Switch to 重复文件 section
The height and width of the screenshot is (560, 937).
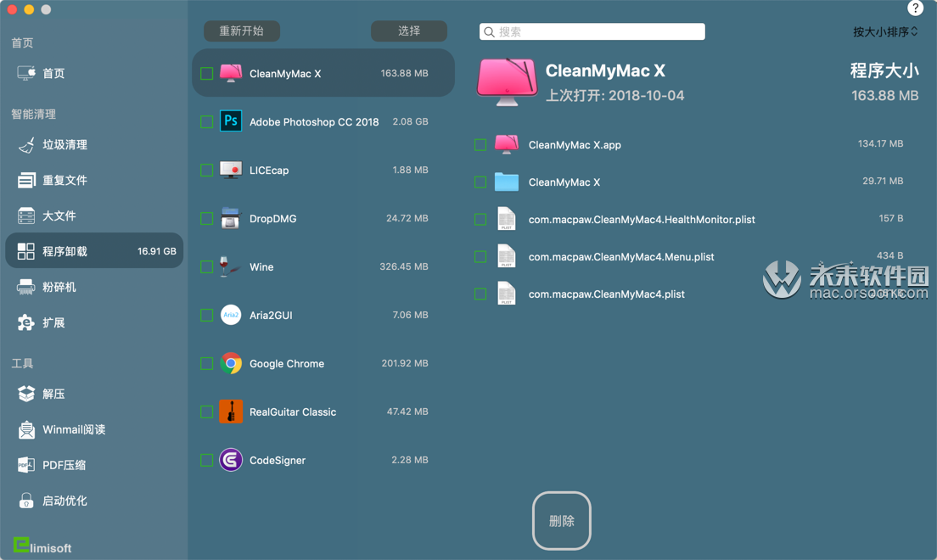pyautogui.click(x=94, y=180)
